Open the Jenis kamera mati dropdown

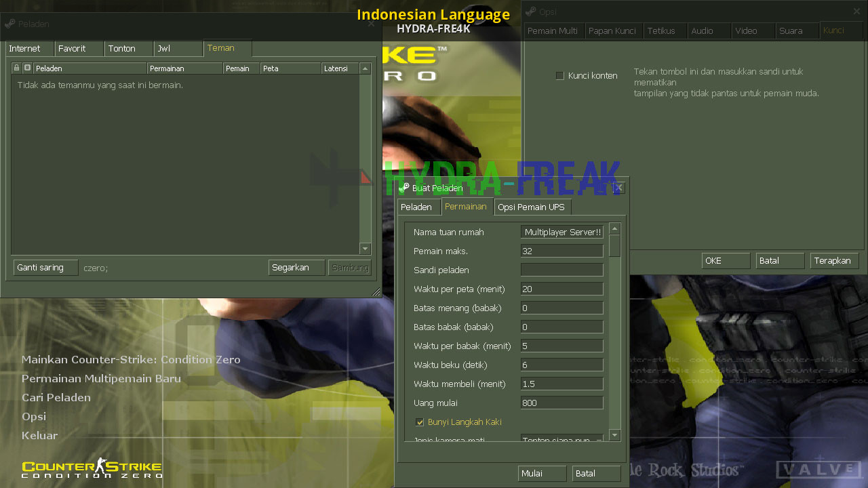(x=561, y=439)
